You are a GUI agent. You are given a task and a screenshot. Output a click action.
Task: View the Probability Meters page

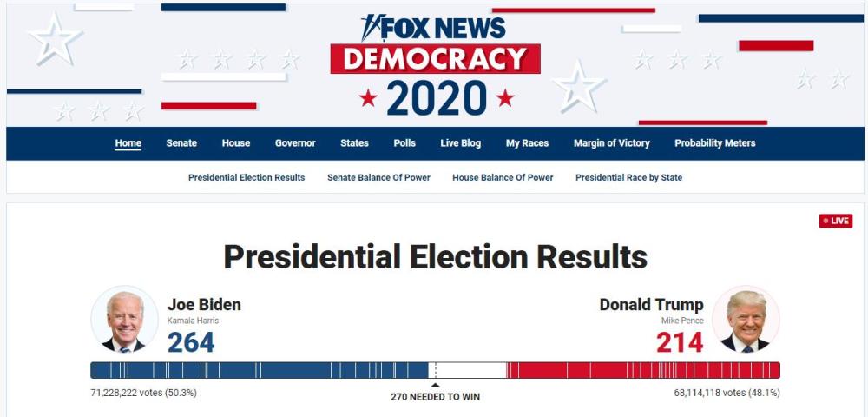pyautogui.click(x=714, y=143)
